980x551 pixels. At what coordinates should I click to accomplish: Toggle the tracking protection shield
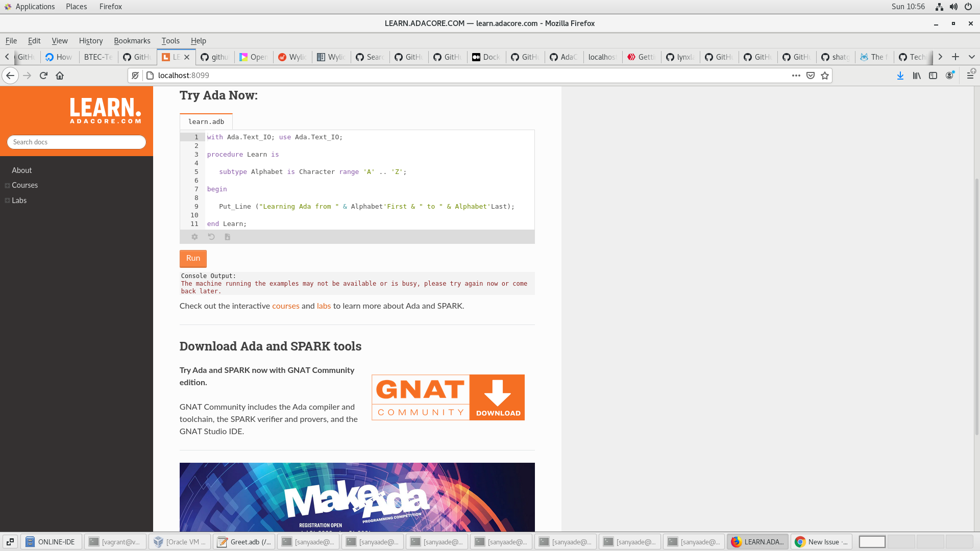tap(135, 75)
